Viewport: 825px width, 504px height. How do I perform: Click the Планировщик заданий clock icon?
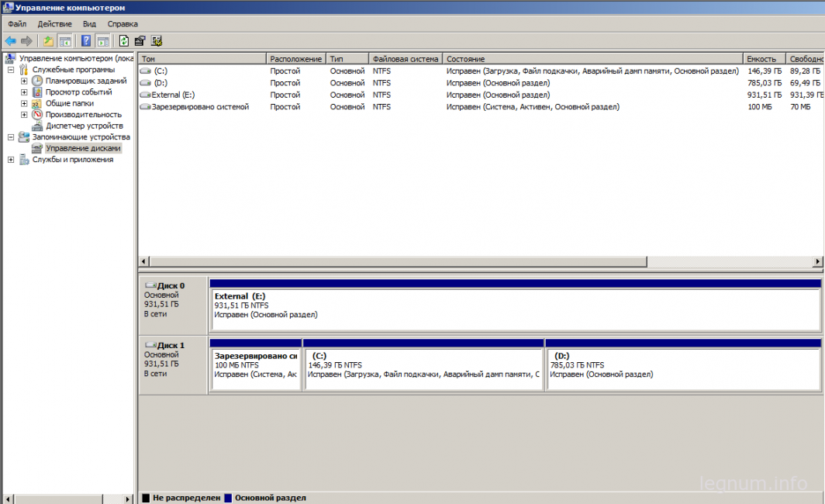(x=37, y=81)
